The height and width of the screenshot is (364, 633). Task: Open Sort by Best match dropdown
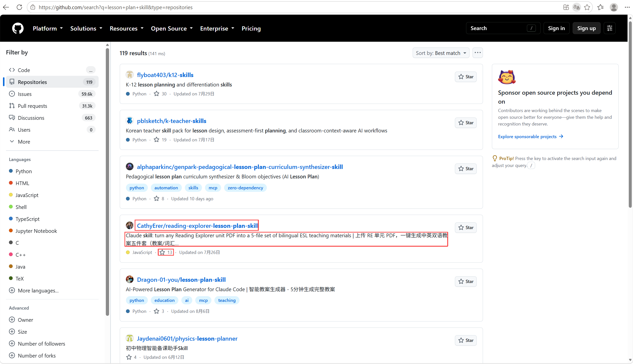pos(441,53)
